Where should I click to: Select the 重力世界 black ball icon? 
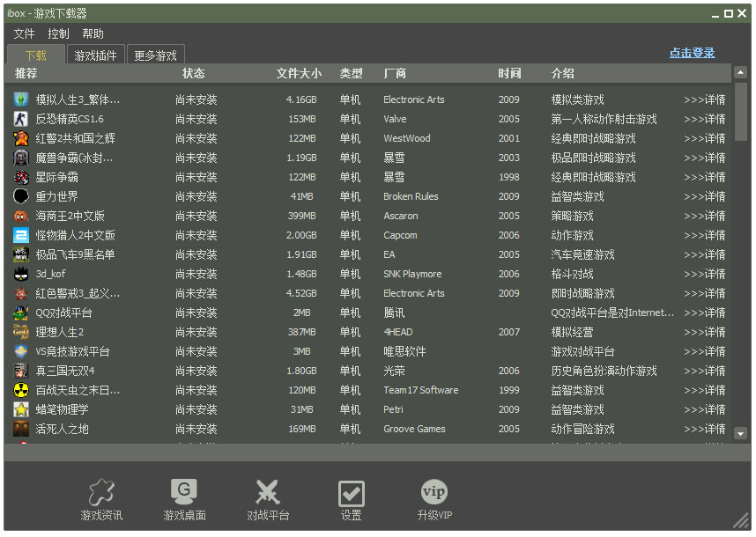click(x=21, y=196)
